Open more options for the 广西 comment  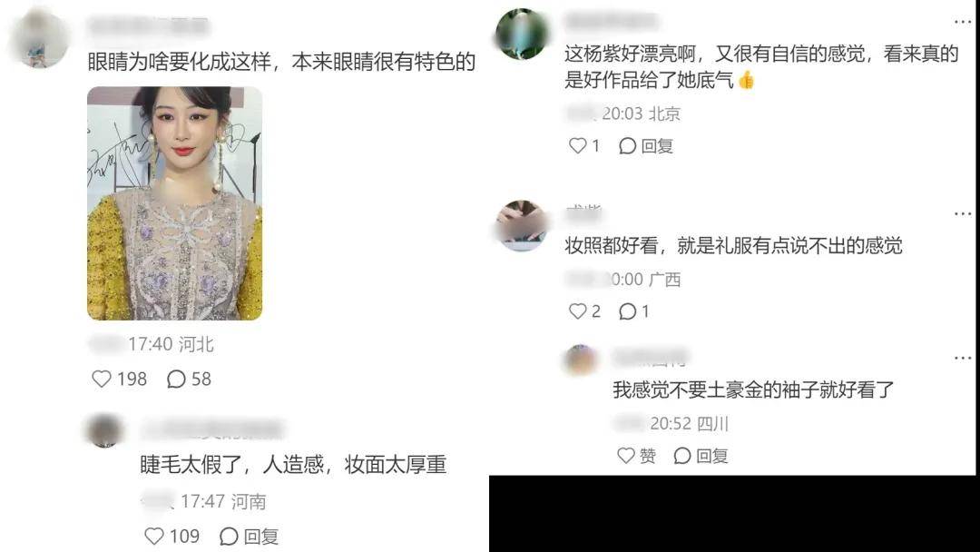point(963,213)
